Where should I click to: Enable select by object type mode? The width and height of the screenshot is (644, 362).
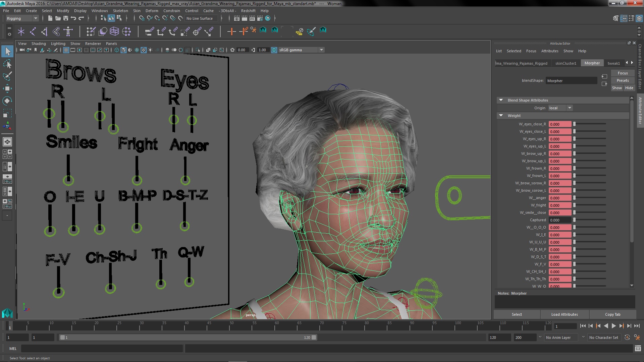tap(111, 18)
